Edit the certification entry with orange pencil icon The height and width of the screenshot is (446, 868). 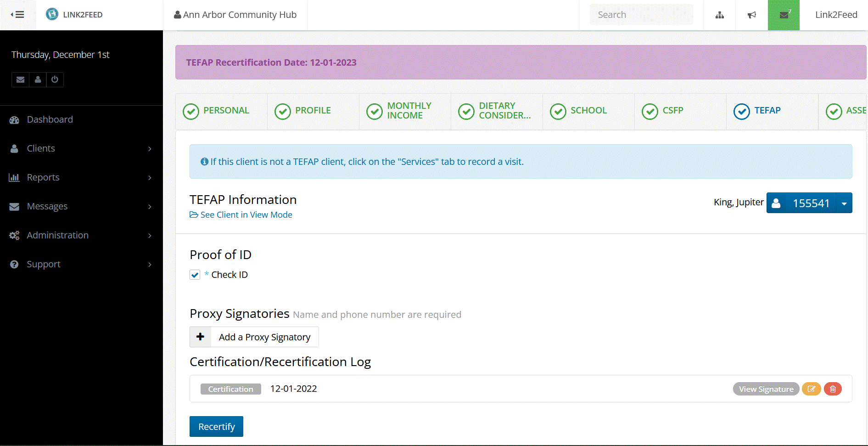[811, 389]
